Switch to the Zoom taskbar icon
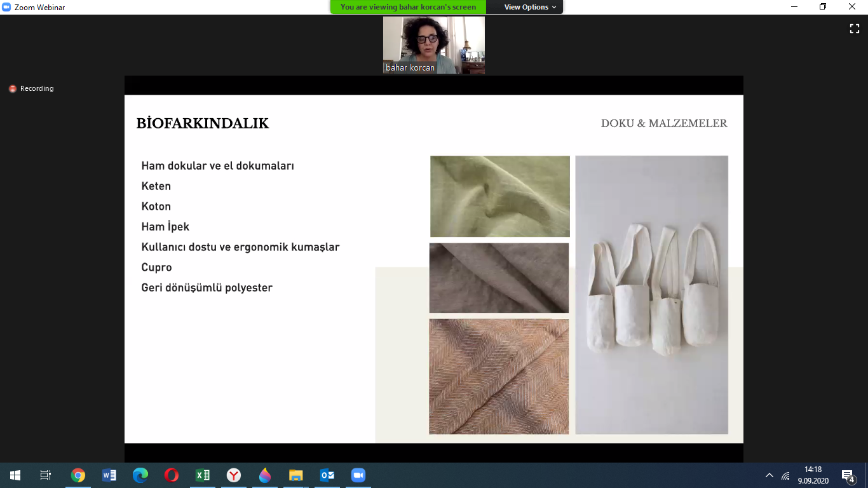Image resolution: width=868 pixels, height=488 pixels. click(358, 475)
